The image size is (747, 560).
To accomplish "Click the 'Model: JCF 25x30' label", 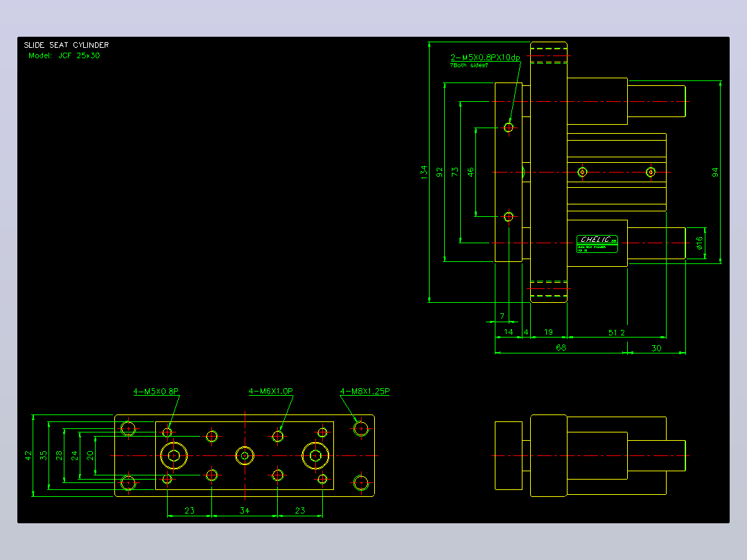I will (64, 55).
